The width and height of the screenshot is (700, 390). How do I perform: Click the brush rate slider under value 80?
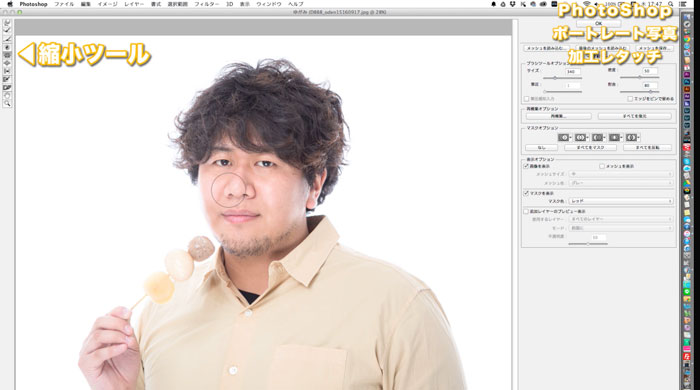[x=639, y=91]
